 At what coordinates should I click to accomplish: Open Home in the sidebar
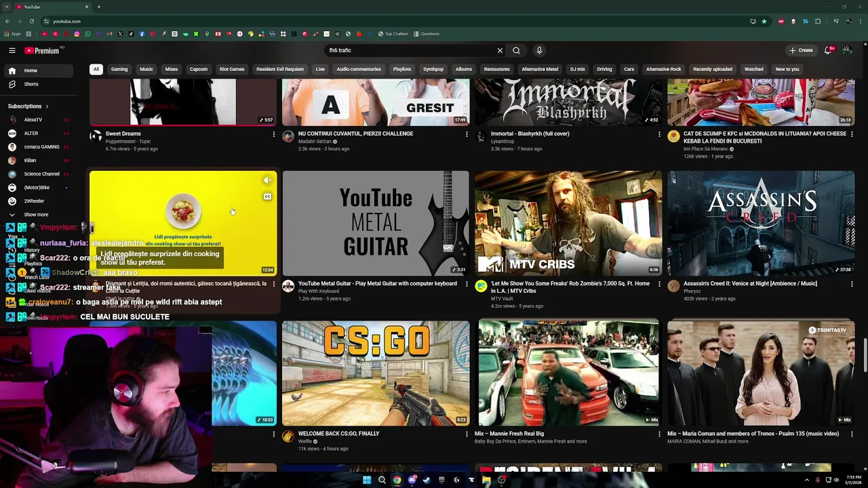37,70
